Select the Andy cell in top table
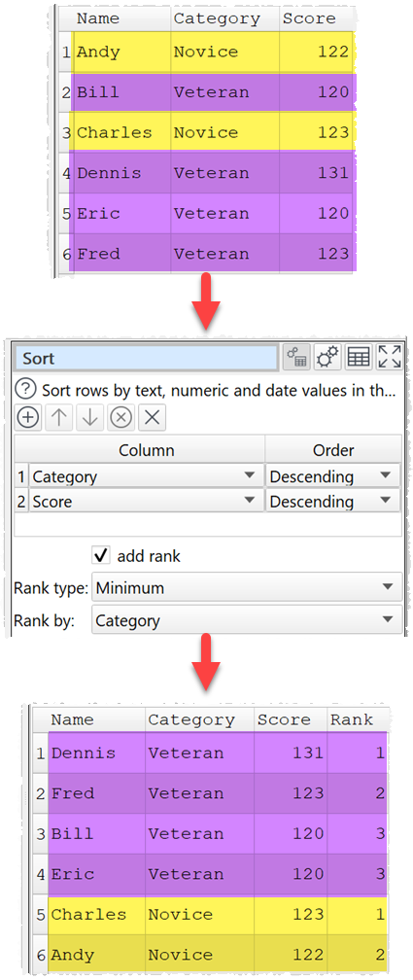Viewport: 413px width, 980px height. [x=121, y=52]
